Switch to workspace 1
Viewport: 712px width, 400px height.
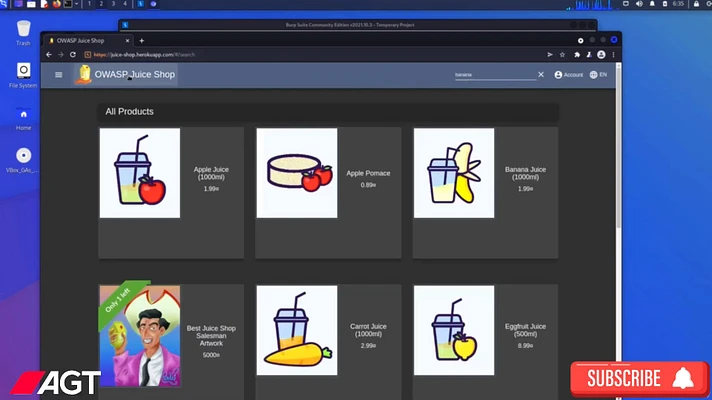[89, 4]
